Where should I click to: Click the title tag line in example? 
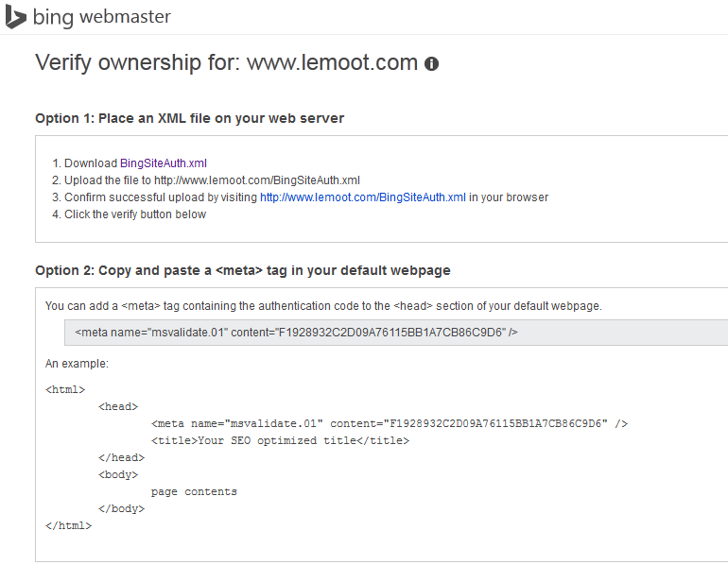point(280,440)
